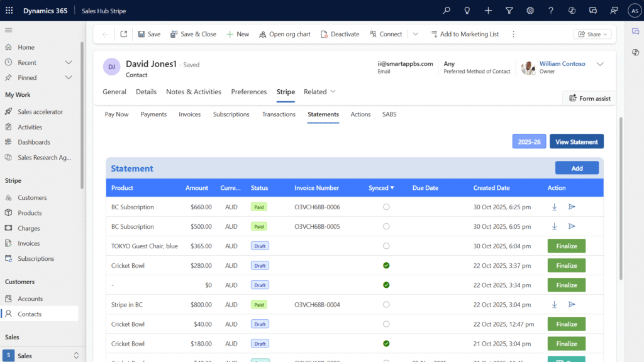Open the app launcher waffle icon

tap(9, 11)
